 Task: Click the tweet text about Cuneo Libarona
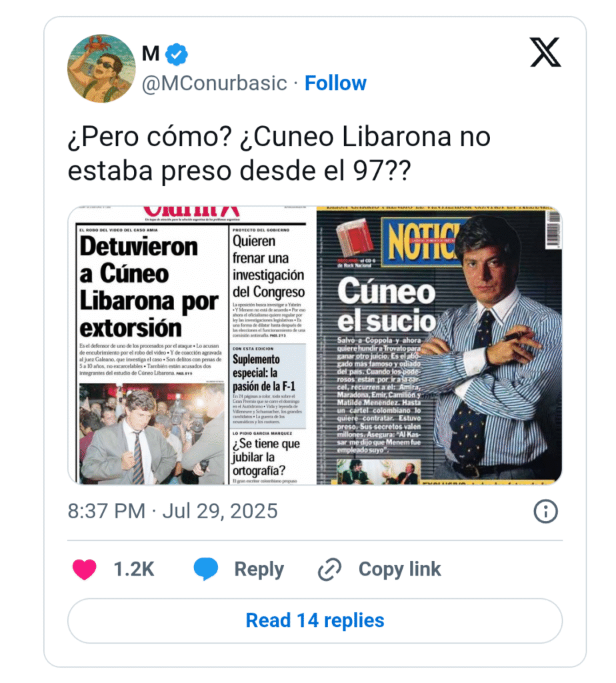click(x=279, y=153)
